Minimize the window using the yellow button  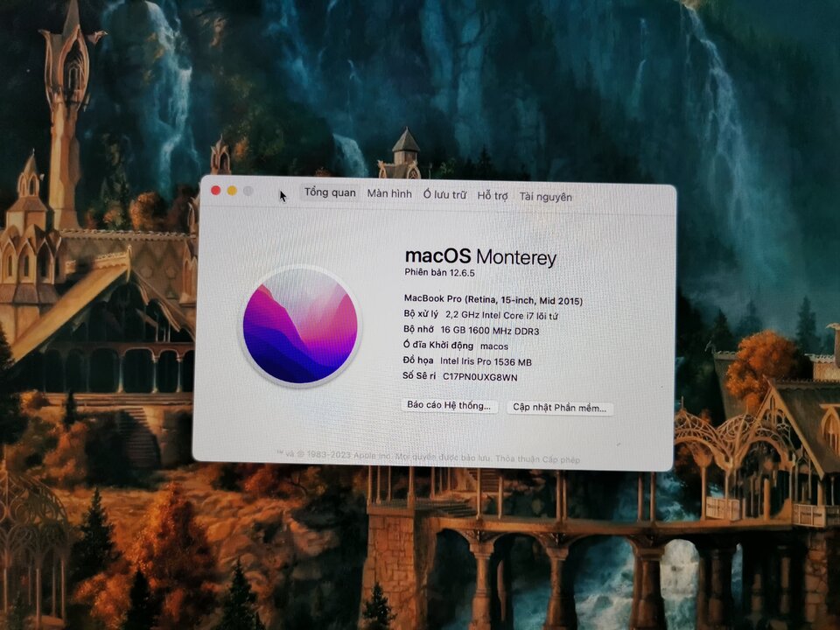click(x=232, y=191)
